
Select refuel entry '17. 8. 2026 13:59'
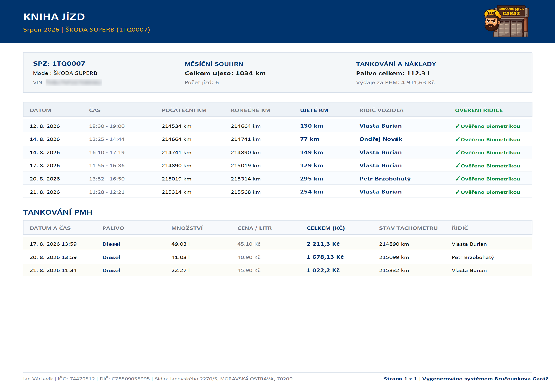point(53,244)
